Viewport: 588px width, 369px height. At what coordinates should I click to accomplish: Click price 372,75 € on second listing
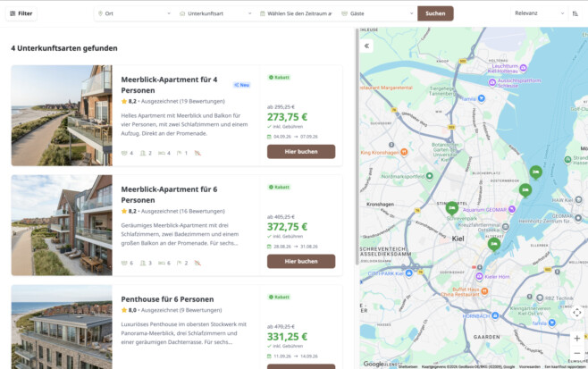(287, 227)
